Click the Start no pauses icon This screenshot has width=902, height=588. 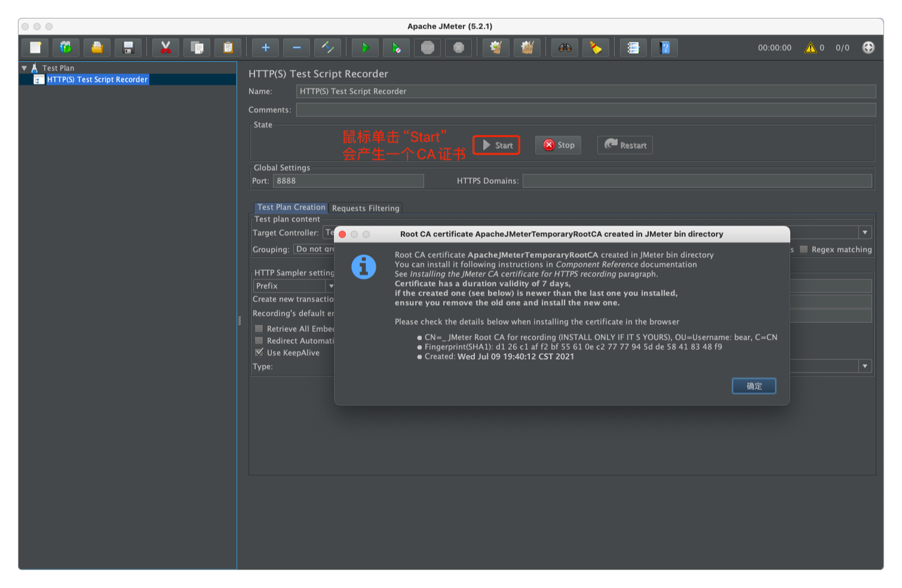click(x=396, y=48)
